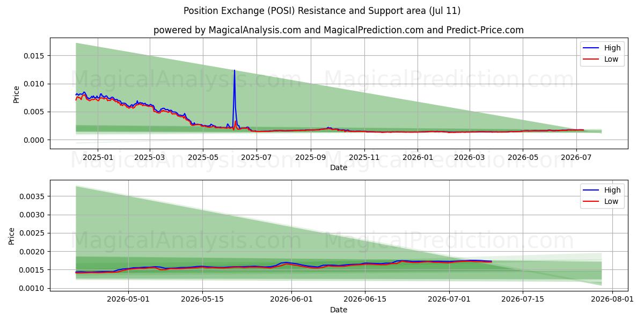Click the 2026-01 x-axis tick label
This screenshot has width=644, height=322.
(x=418, y=157)
